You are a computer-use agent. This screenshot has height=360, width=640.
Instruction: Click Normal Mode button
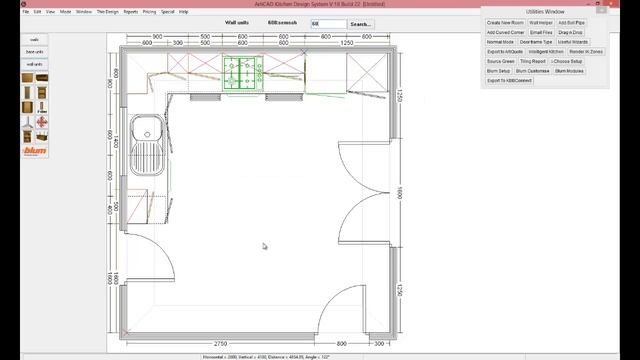500,42
